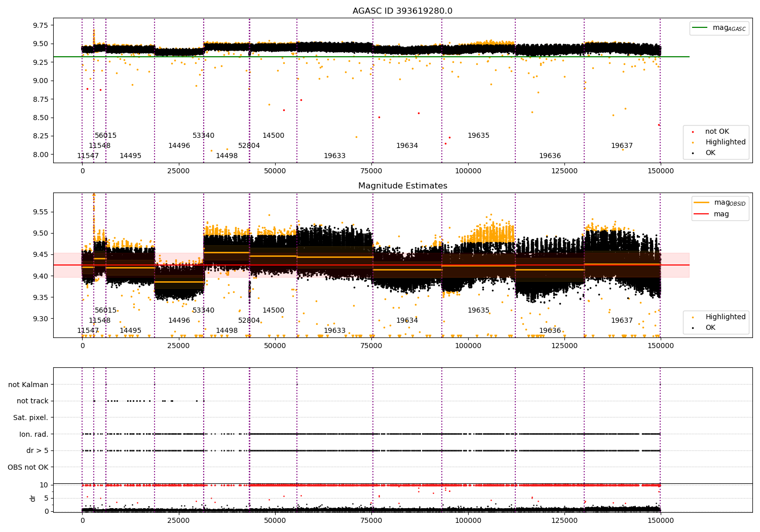
Task: Click obsid label 19637 in Magnitude Estimates plot
Action: click(x=622, y=321)
